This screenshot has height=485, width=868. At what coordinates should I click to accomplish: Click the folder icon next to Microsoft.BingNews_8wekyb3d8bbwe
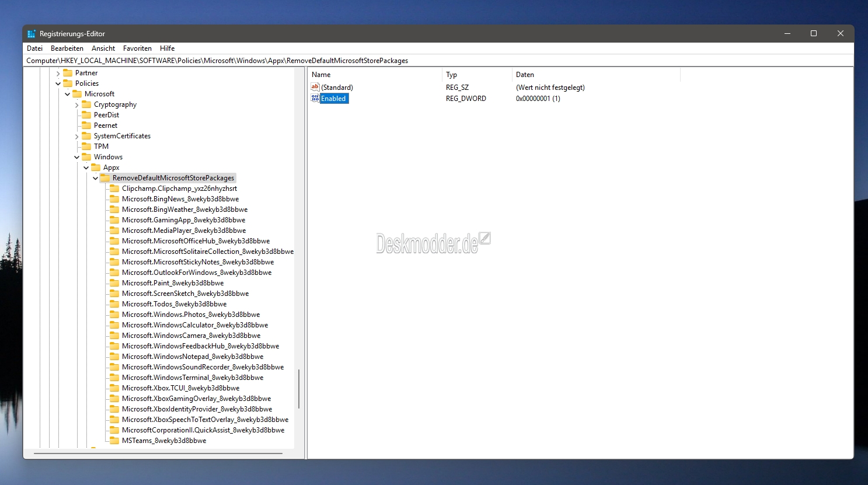[114, 199]
